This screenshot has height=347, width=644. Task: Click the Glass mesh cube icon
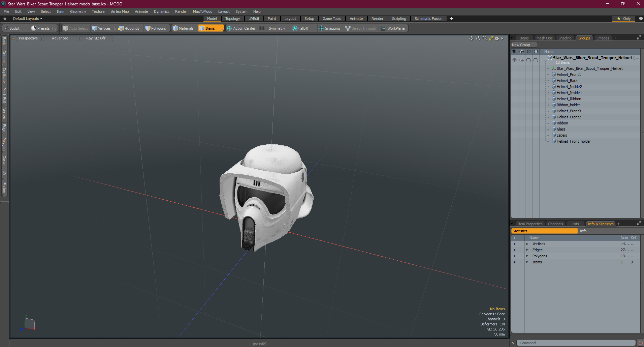(554, 129)
